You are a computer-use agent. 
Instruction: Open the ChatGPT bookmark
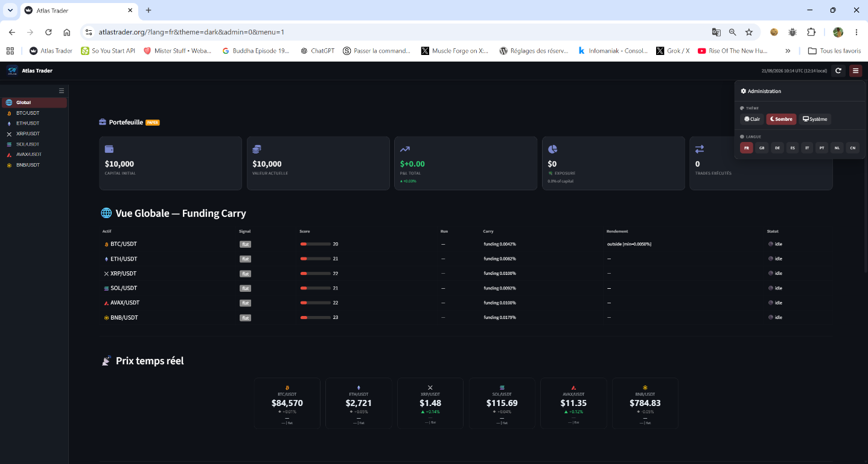coord(318,51)
